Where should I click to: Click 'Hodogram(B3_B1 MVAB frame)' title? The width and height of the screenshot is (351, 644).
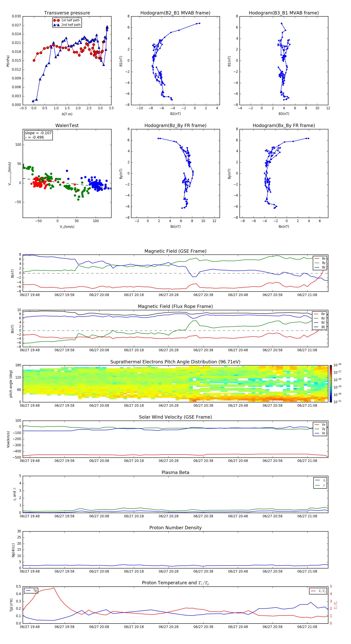click(x=284, y=13)
